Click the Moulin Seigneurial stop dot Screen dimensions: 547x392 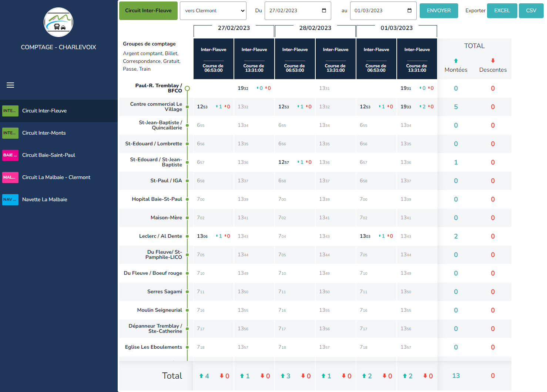(x=187, y=310)
